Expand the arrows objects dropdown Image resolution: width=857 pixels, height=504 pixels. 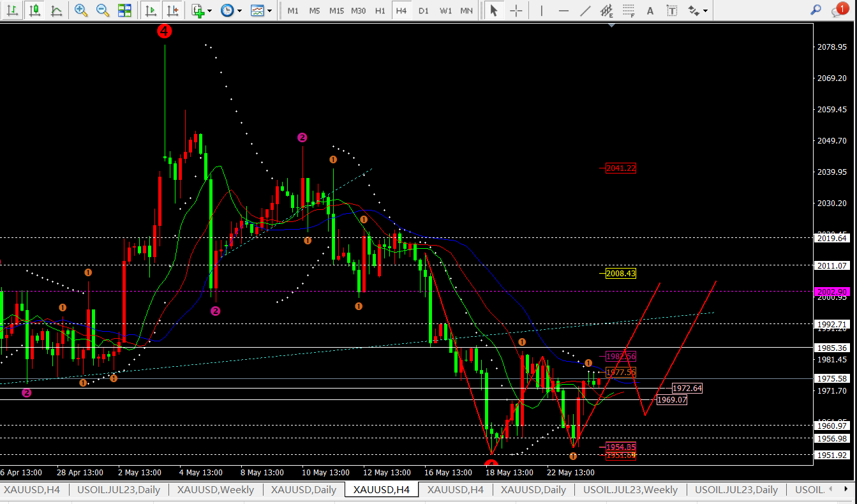(705, 11)
